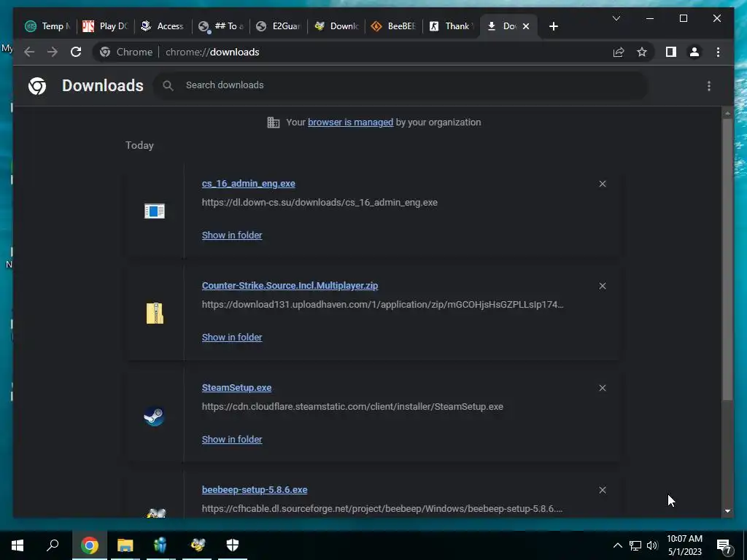This screenshot has height=560, width=747.
Task: Click the browser forward arrow
Action: click(x=53, y=52)
